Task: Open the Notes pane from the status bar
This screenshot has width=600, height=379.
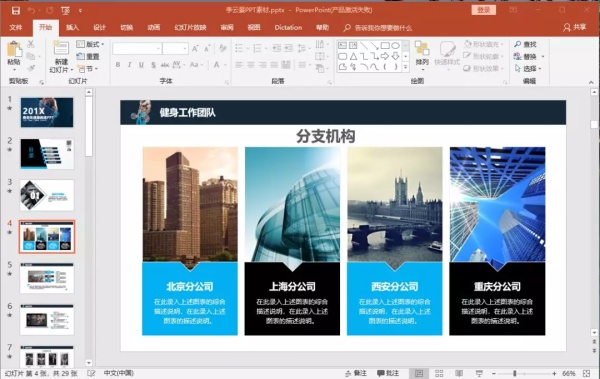Action: (x=356, y=373)
